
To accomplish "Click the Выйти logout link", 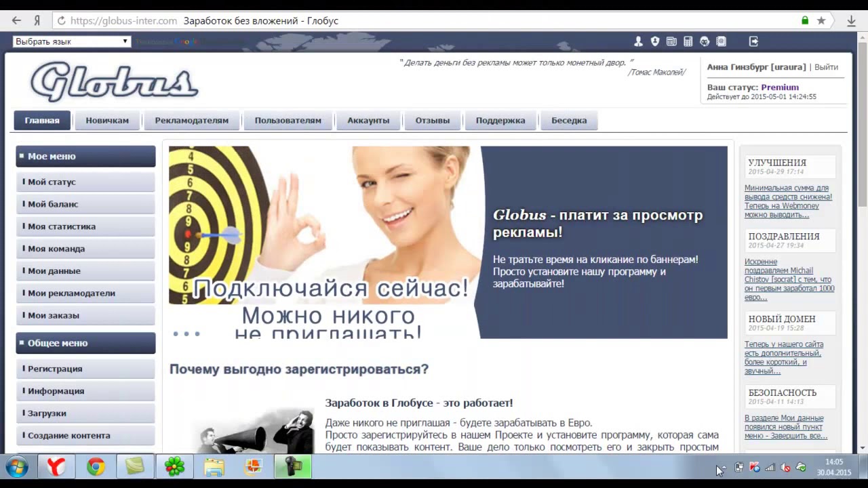I will (x=826, y=67).
